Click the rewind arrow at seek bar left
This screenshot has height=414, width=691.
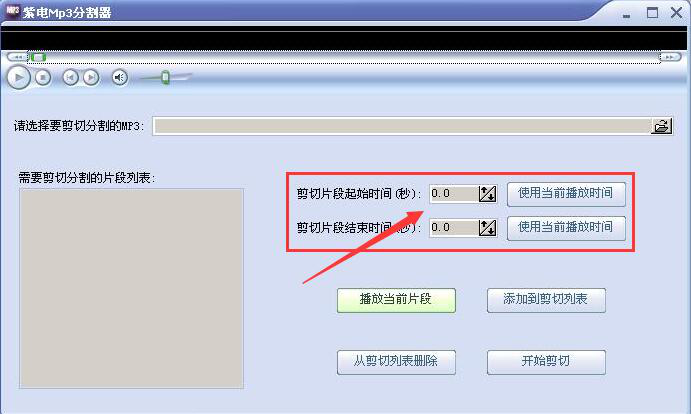coord(18,57)
